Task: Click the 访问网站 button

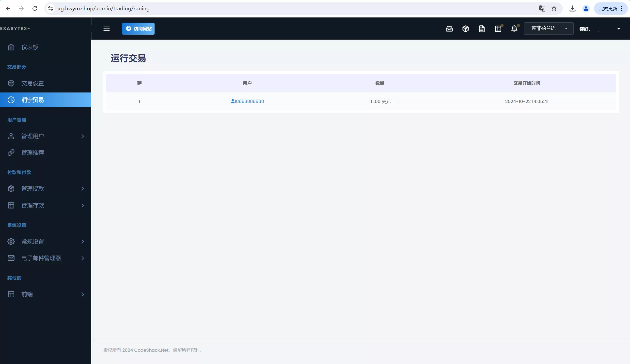Action: point(138,29)
